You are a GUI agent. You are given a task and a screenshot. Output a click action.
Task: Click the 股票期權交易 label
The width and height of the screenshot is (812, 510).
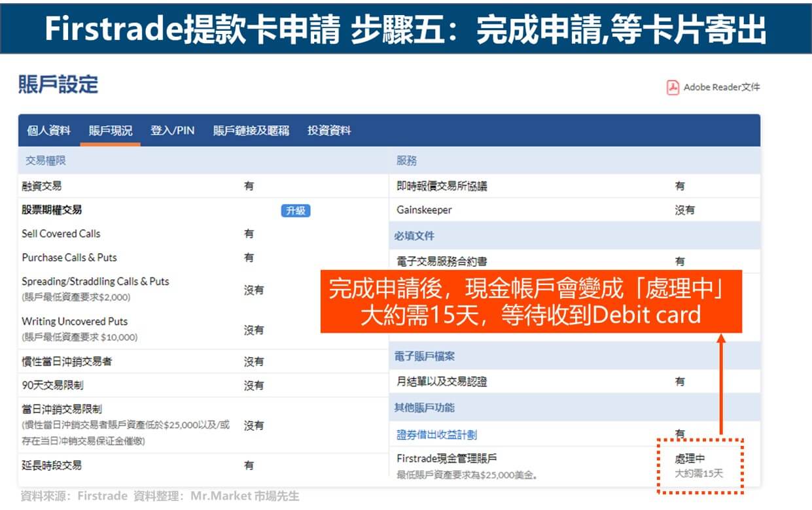(x=52, y=210)
